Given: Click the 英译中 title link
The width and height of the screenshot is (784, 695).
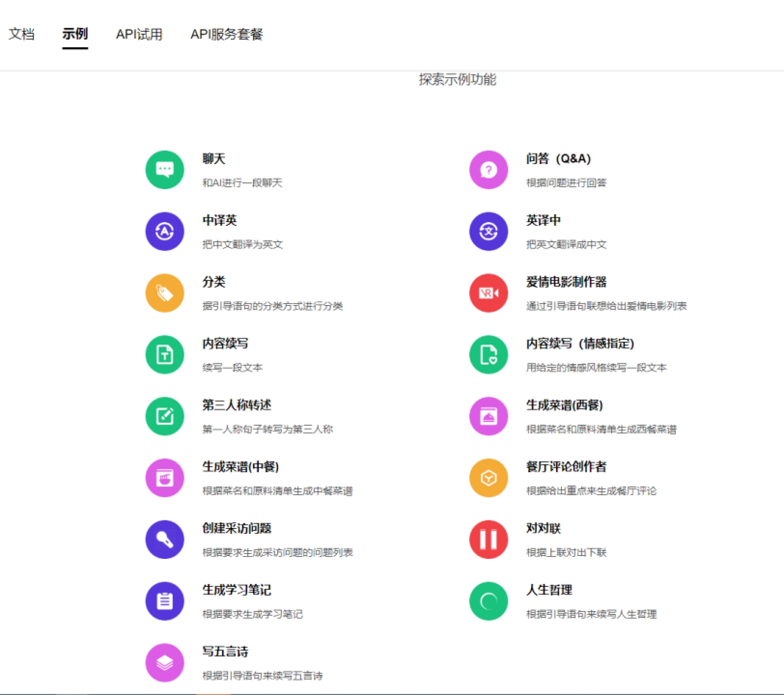Looking at the screenshot, I should (x=544, y=221).
